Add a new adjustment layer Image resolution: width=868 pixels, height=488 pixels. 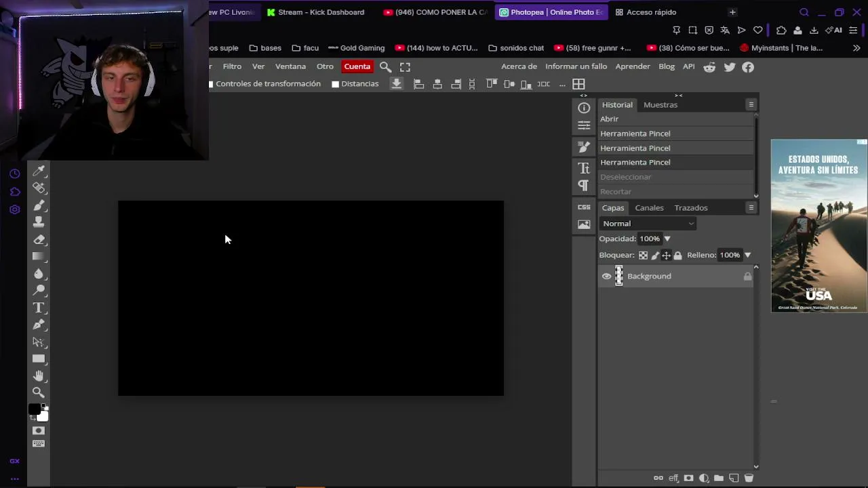tap(704, 478)
